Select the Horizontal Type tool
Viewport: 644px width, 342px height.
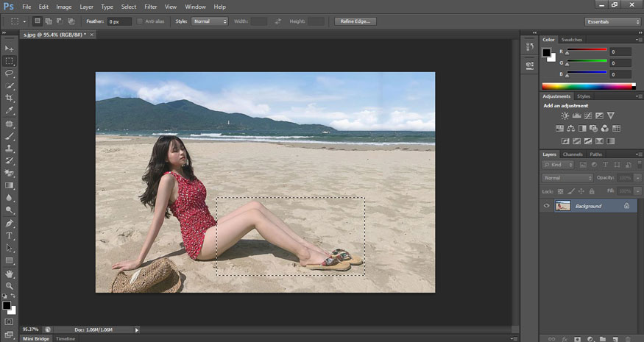(10, 235)
